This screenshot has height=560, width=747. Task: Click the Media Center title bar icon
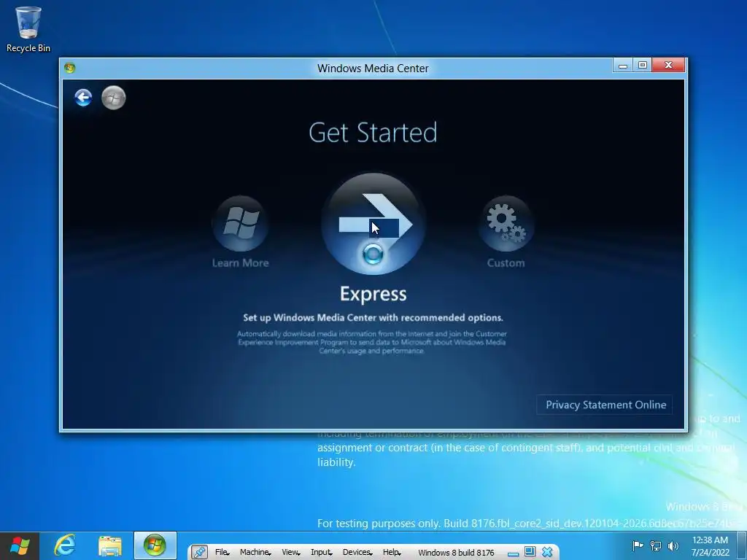pos(69,68)
